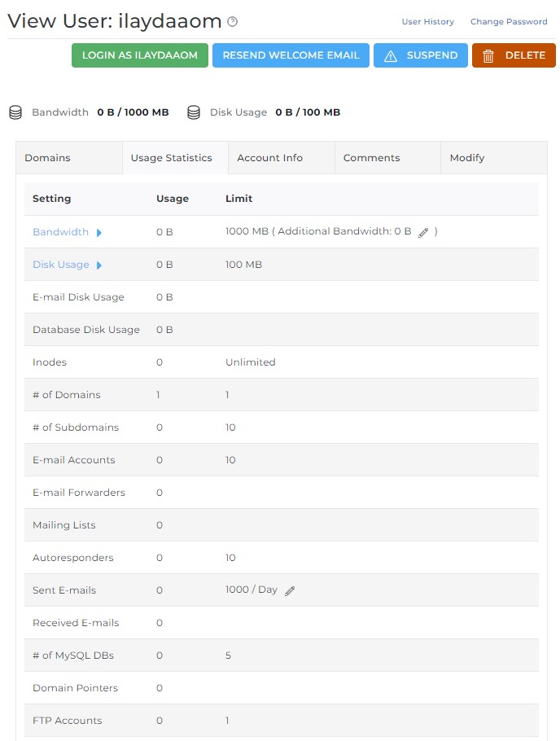Click the trash can icon on Delete
Image resolution: width=560 pixels, height=741 pixels.
(x=488, y=55)
